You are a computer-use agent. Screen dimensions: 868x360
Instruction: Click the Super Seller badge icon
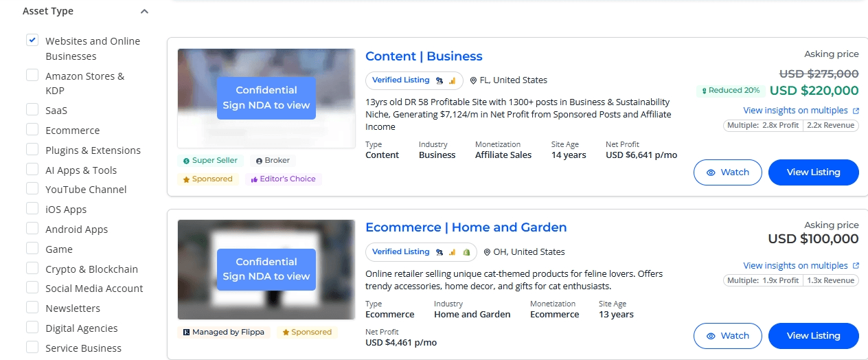point(186,161)
